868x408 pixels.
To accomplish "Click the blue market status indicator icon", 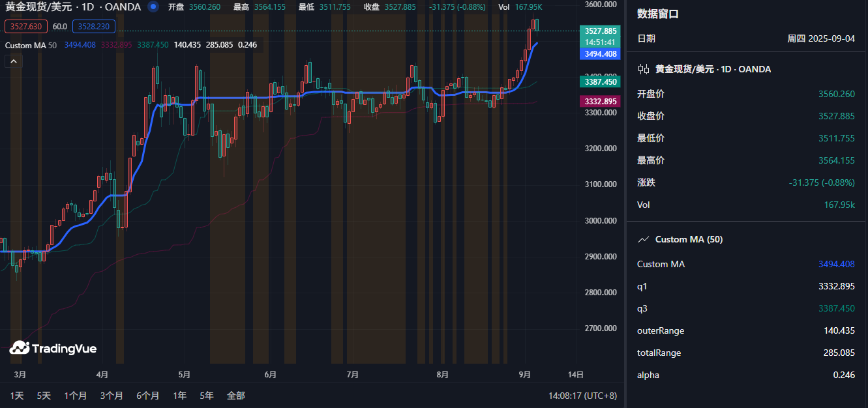I will 153,7.
